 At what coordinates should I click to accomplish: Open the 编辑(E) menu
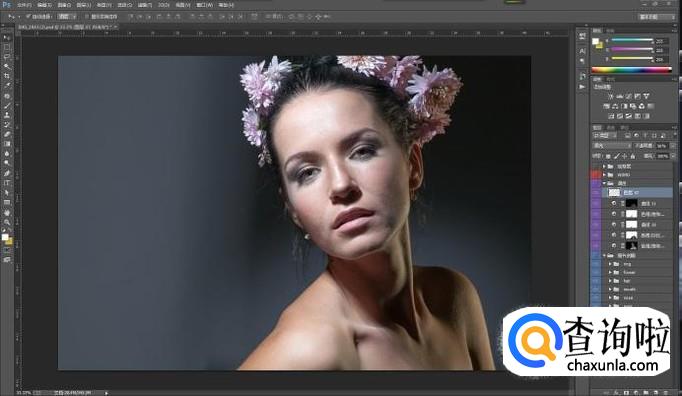point(44,5)
